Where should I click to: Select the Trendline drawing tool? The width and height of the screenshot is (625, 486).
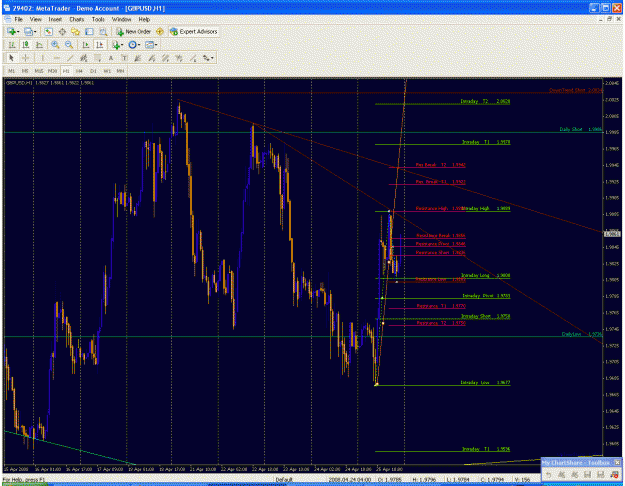coord(70,58)
